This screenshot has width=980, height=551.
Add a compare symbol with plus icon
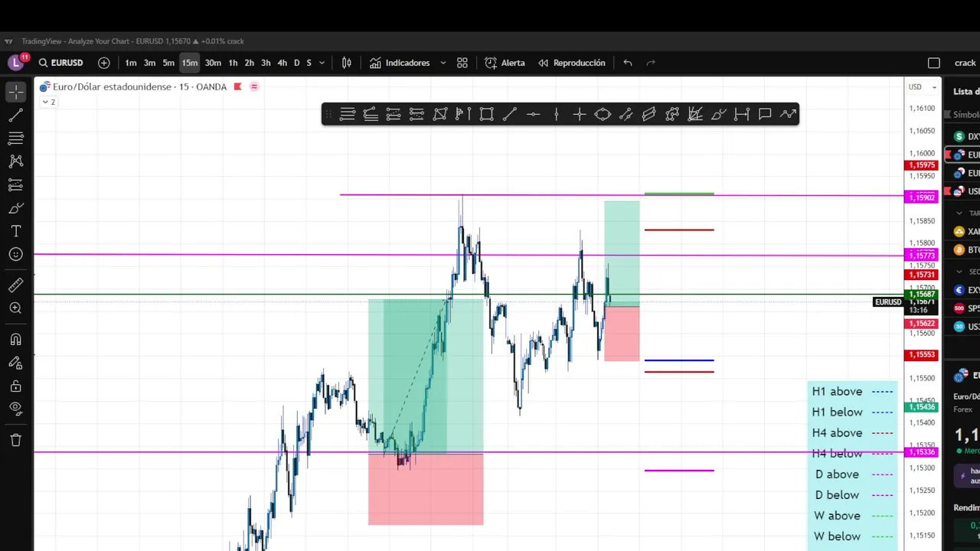(104, 63)
